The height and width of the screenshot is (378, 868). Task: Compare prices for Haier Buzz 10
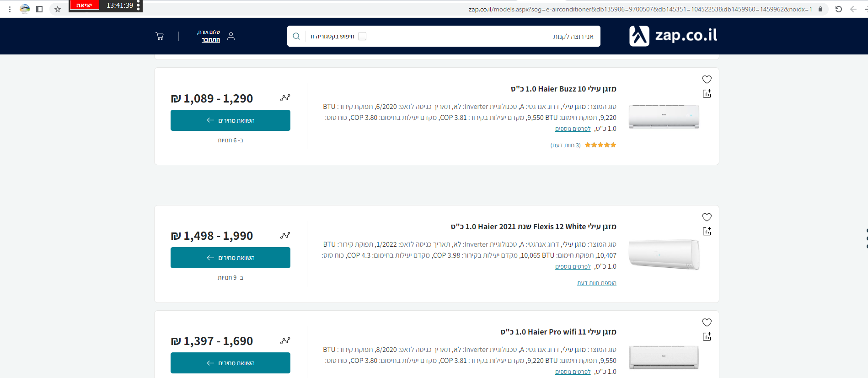pos(230,120)
